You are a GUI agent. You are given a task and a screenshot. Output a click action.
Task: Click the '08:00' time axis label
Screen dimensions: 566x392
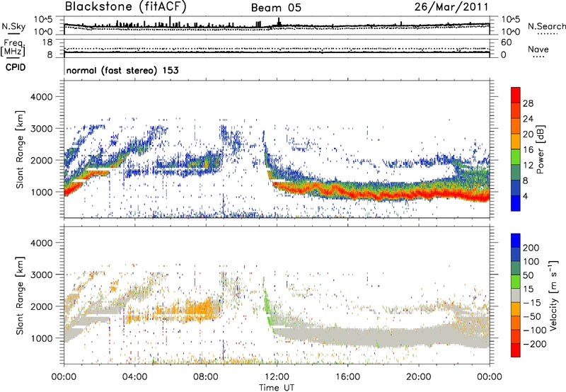click(206, 377)
